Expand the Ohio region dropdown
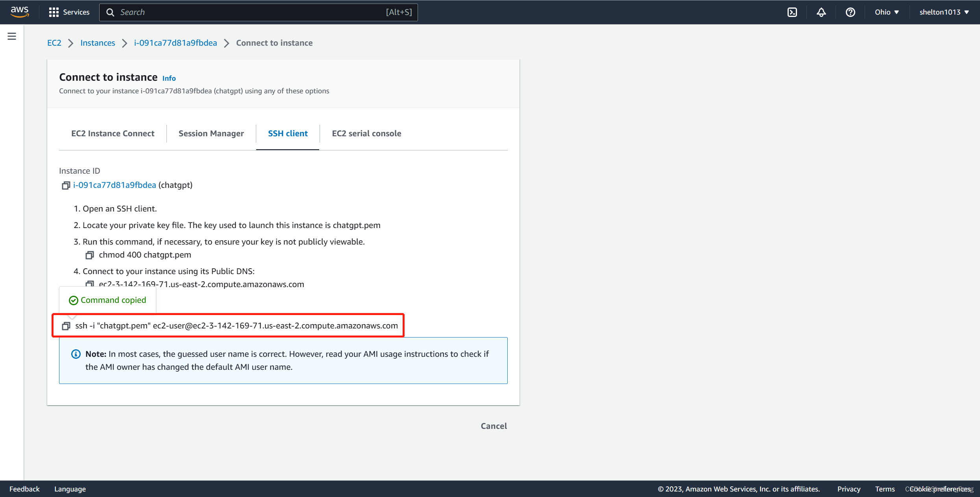Image resolution: width=980 pixels, height=497 pixels. (x=887, y=12)
